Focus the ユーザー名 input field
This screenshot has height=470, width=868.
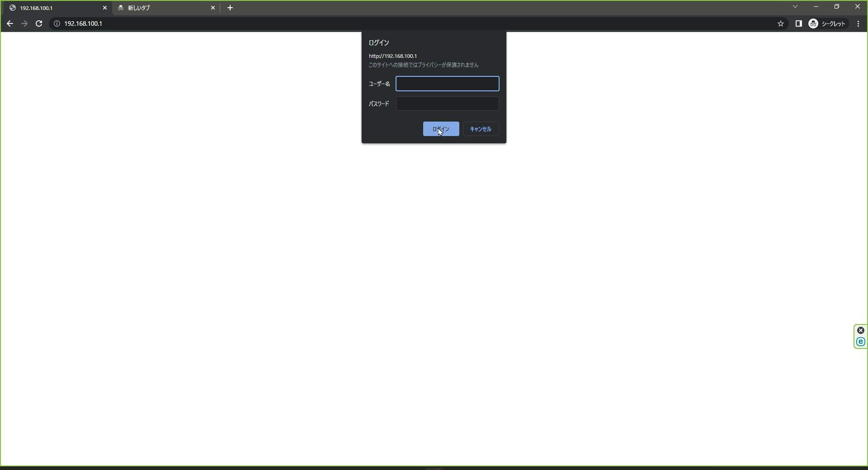tap(448, 84)
